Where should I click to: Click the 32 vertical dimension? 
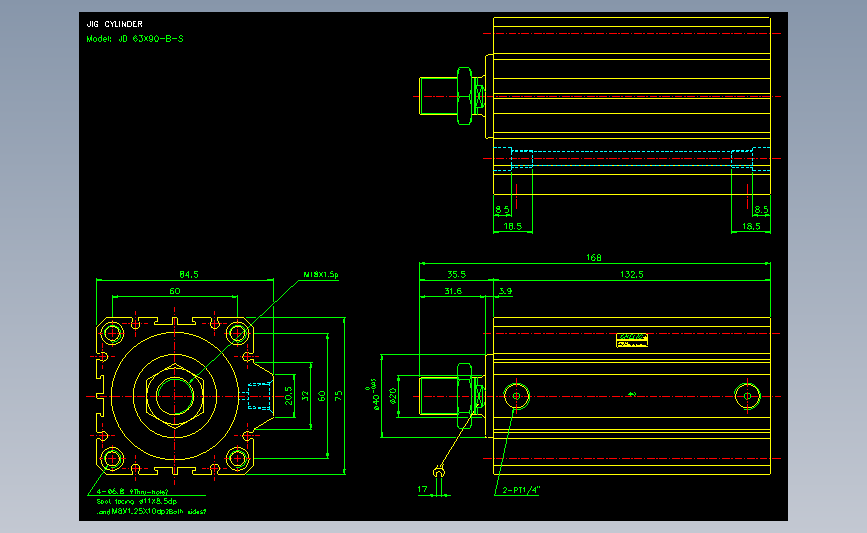pyautogui.click(x=305, y=396)
